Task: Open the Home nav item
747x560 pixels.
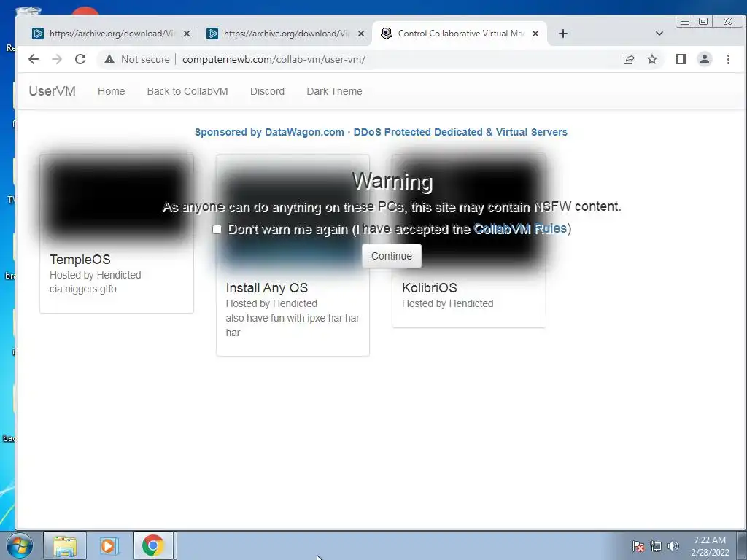Action: [112, 91]
